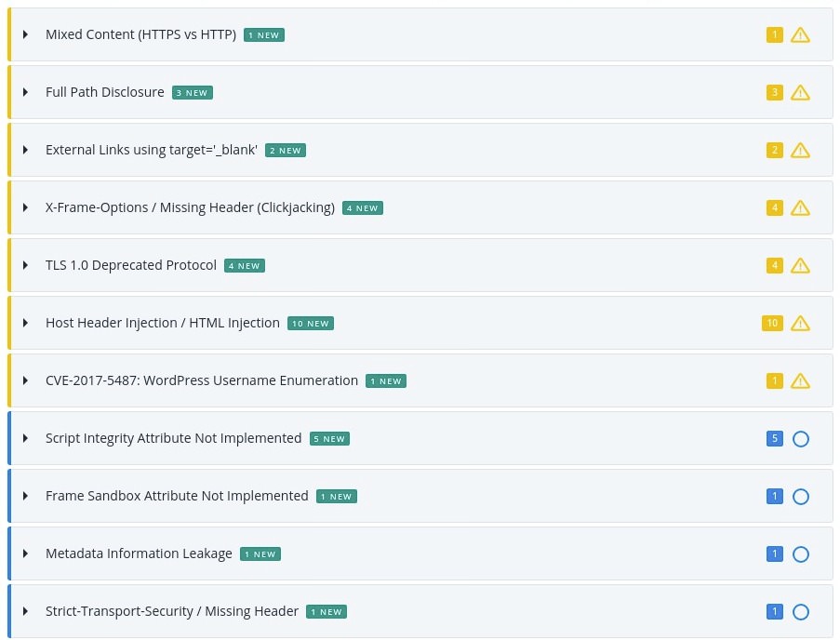Click warning triangle icon for Mixed Content

800,34
